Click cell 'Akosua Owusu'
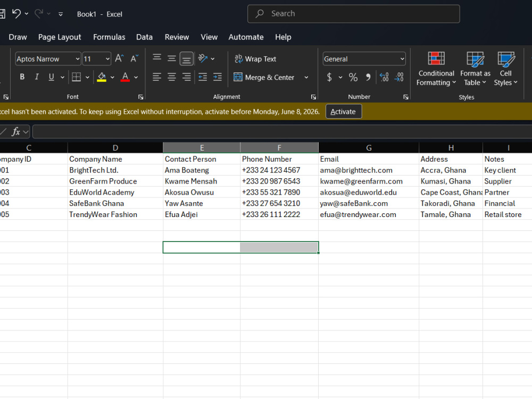 click(x=202, y=193)
